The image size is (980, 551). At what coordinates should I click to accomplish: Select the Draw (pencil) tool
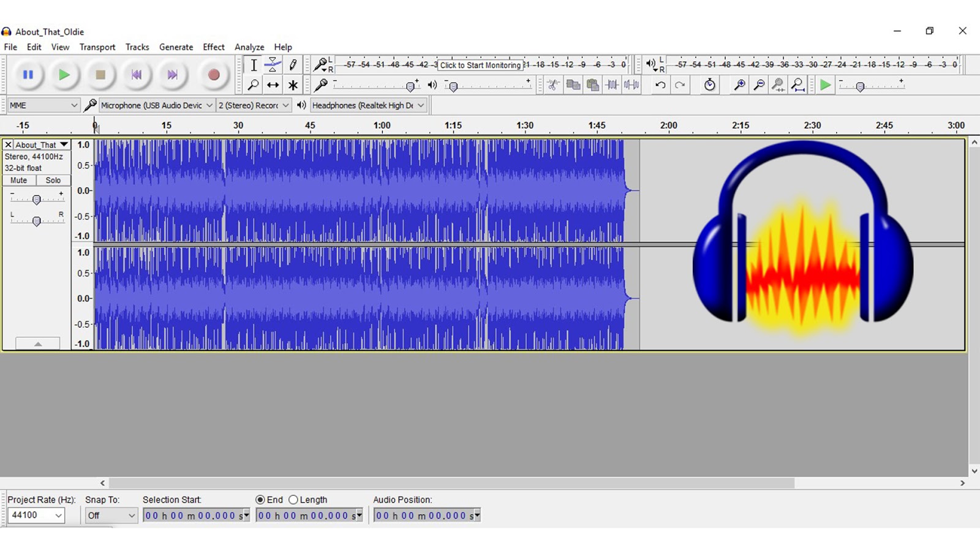(293, 65)
